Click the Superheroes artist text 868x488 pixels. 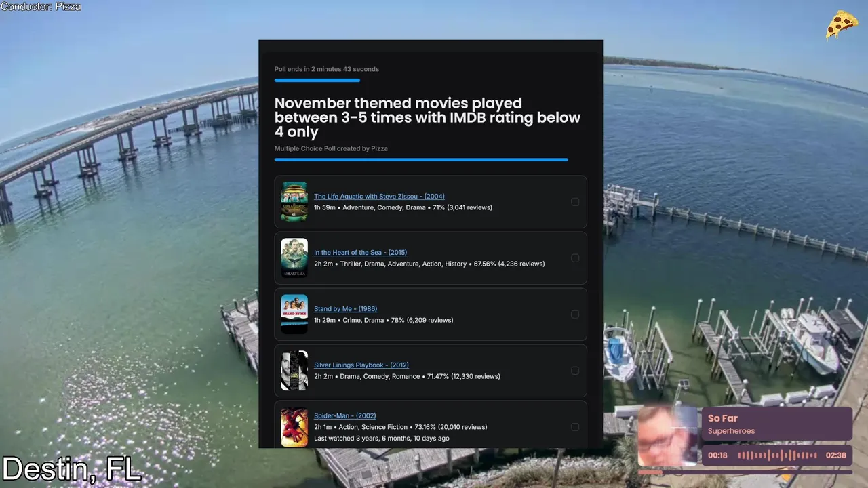point(731,431)
